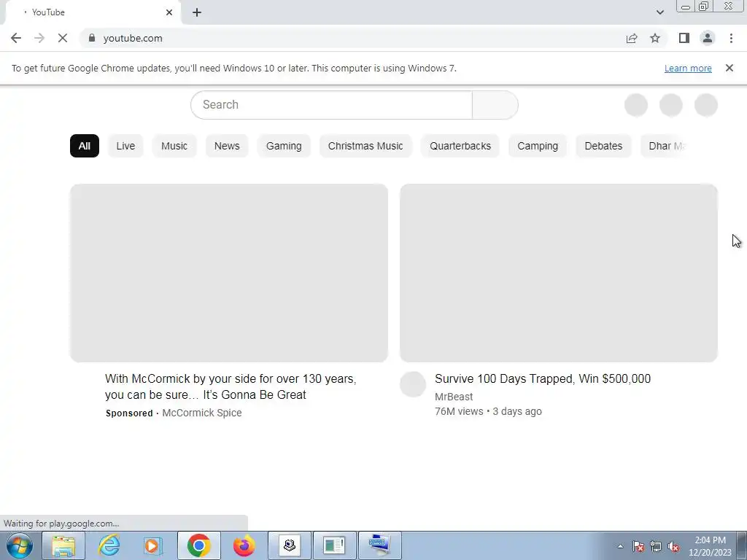Switch to Chrome in the taskbar
The width and height of the screenshot is (747, 560).
(x=198, y=545)
